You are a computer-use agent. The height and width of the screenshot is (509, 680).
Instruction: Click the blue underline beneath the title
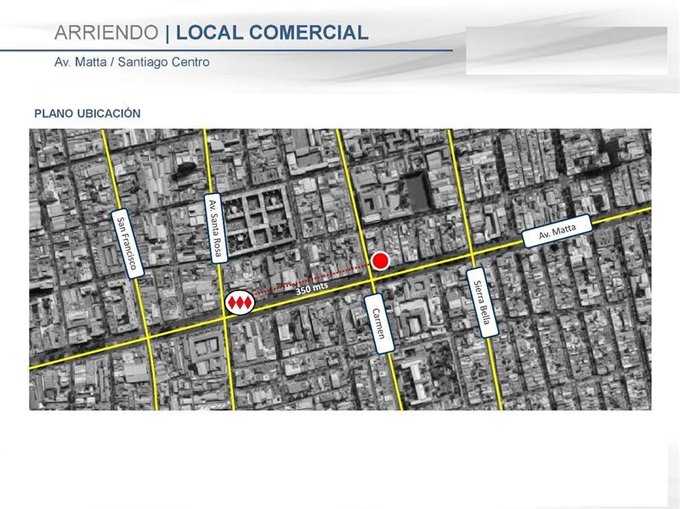click(226, 50)
